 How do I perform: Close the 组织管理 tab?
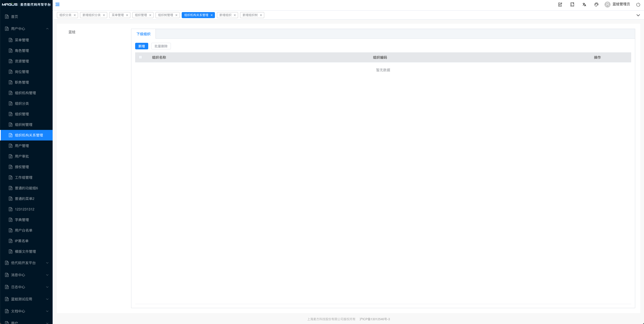150,15
